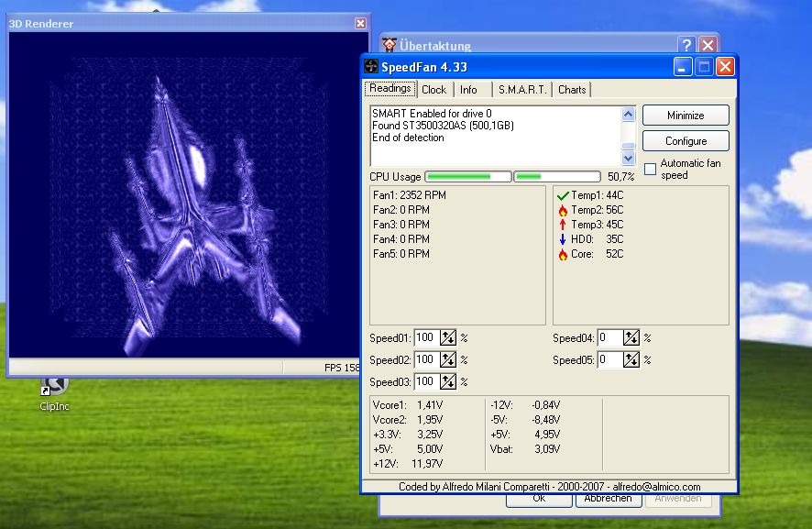Click Abbrechen in the Übertaktung dialog

pos(609,500)
